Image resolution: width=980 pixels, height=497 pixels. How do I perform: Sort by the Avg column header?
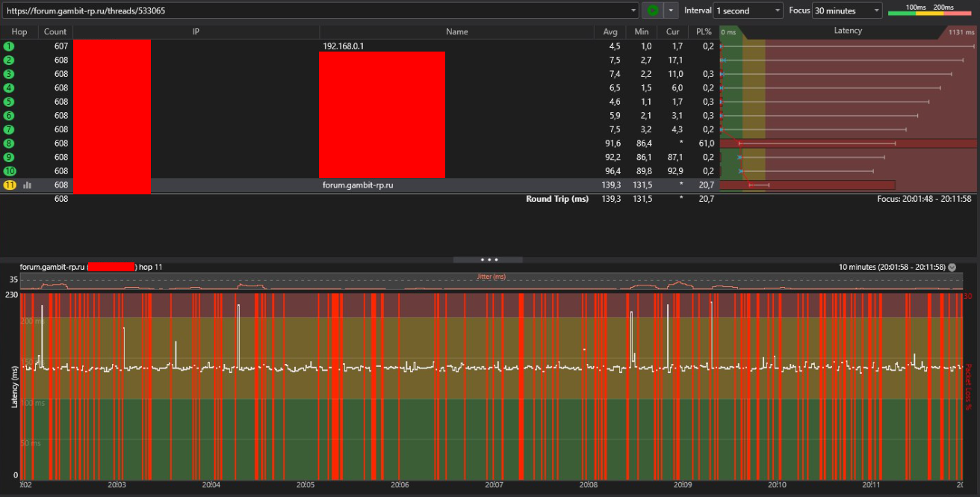[610, 31]
